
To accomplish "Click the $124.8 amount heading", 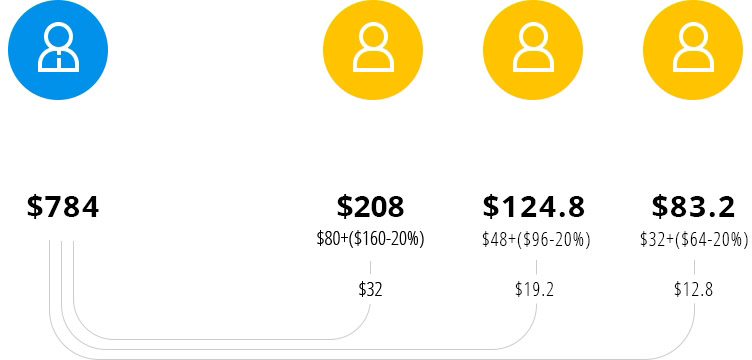I will pyautogui.click(x=534, y=206).
